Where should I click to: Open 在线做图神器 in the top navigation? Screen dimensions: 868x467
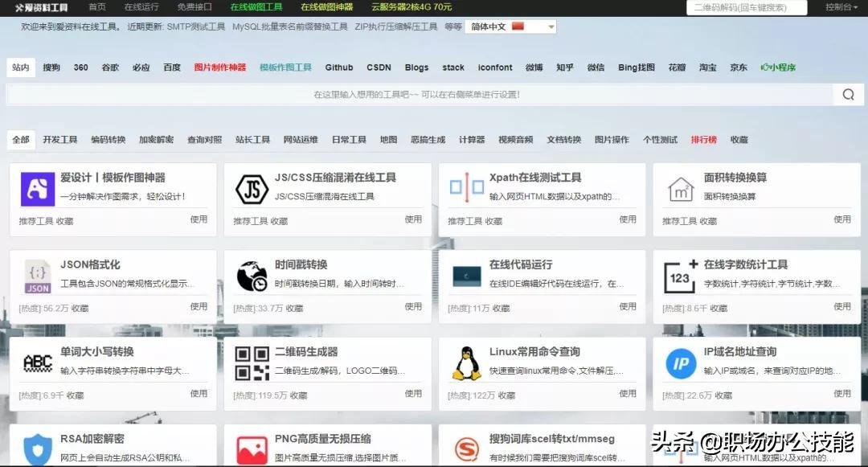pyautogui.click(x=326, y=6)
